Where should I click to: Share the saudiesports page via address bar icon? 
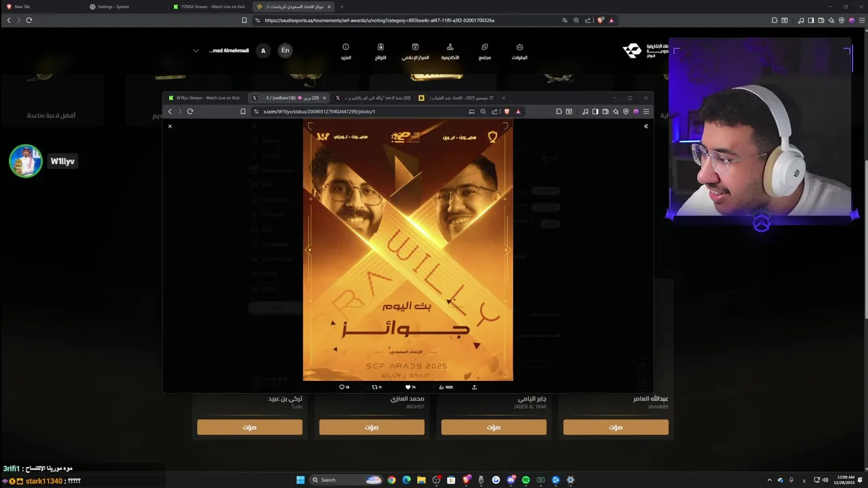(x=588, y=20)
